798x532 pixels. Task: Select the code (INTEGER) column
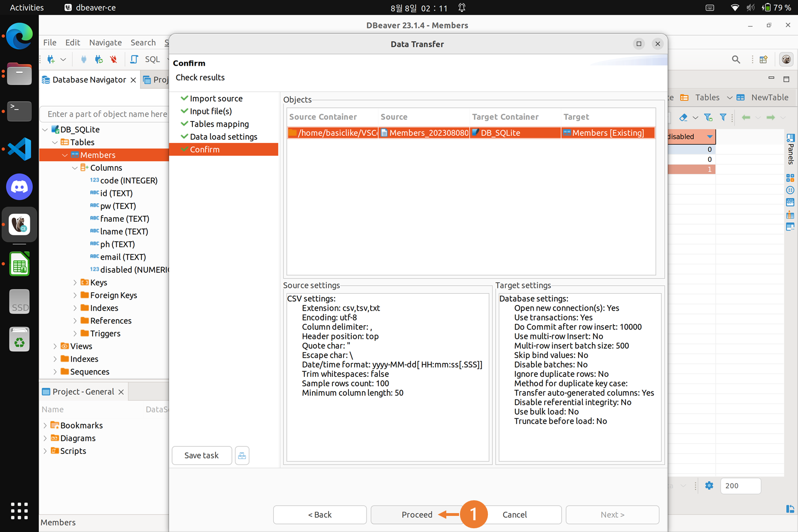point(129,181)
